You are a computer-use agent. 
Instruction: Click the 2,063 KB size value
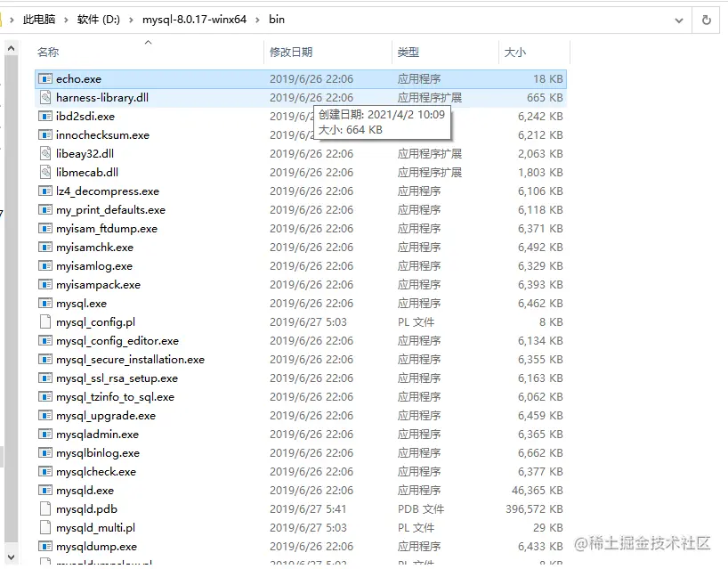coord(540,154)
